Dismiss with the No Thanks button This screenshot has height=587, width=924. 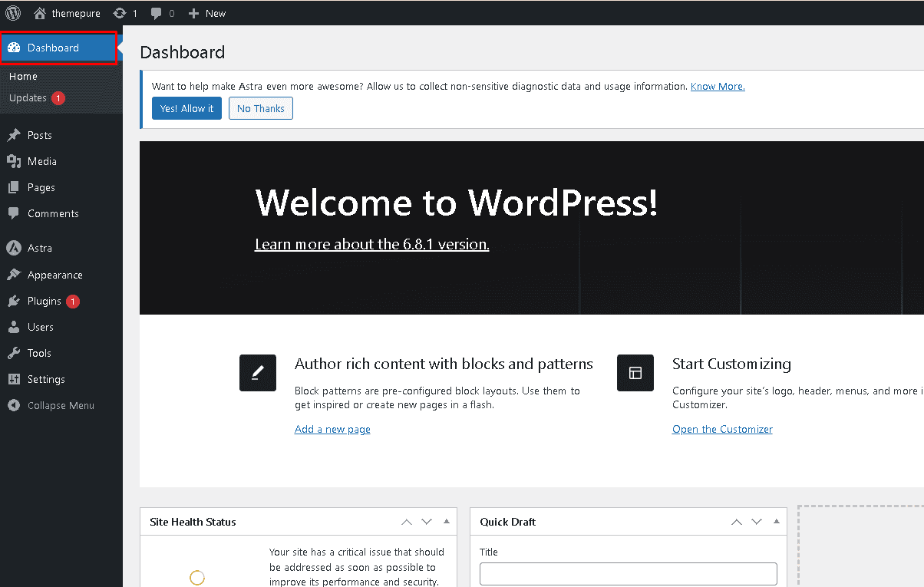(260, 108)
